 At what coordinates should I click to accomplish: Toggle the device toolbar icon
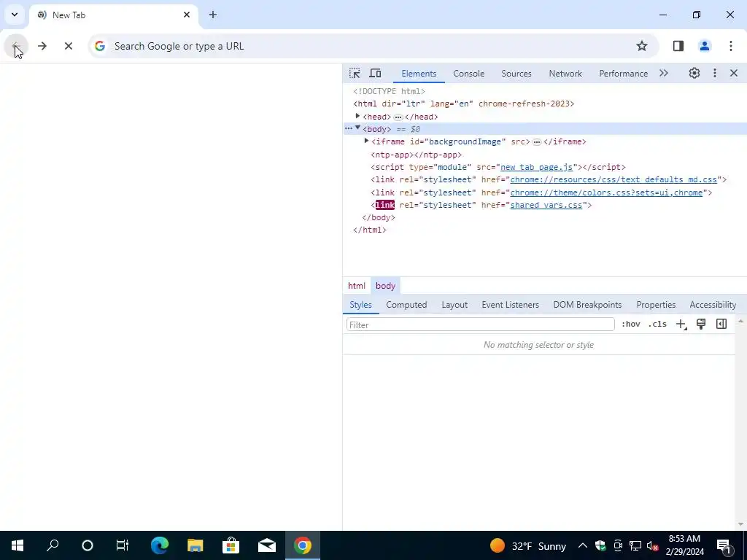[376, 74]
